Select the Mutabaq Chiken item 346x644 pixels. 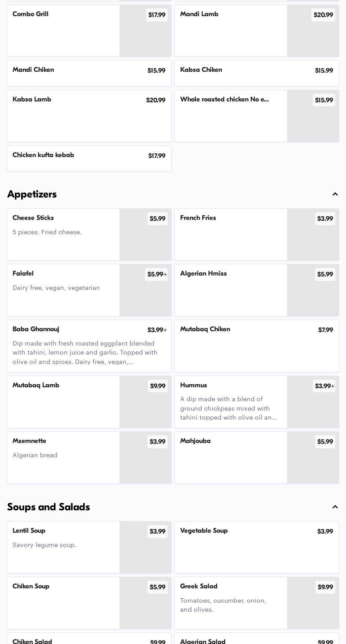pyautogui.click(x=257, y=346)
